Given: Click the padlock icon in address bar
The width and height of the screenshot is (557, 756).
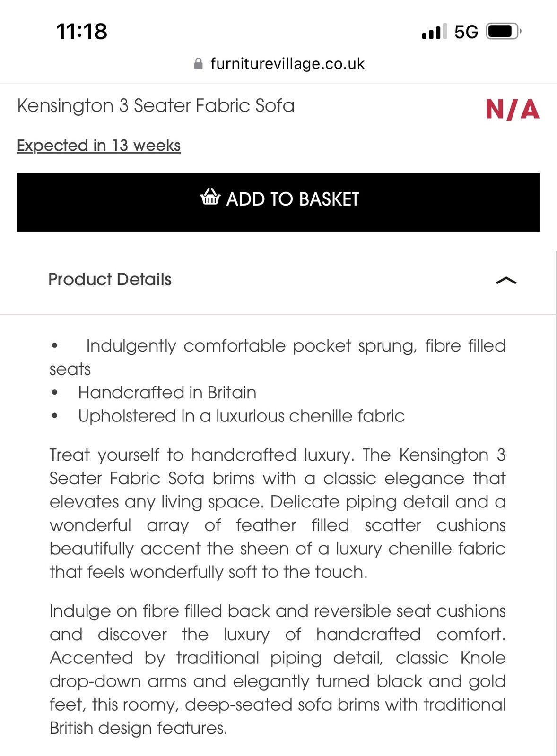Looking at the screenshot, I should pos(199,64).
